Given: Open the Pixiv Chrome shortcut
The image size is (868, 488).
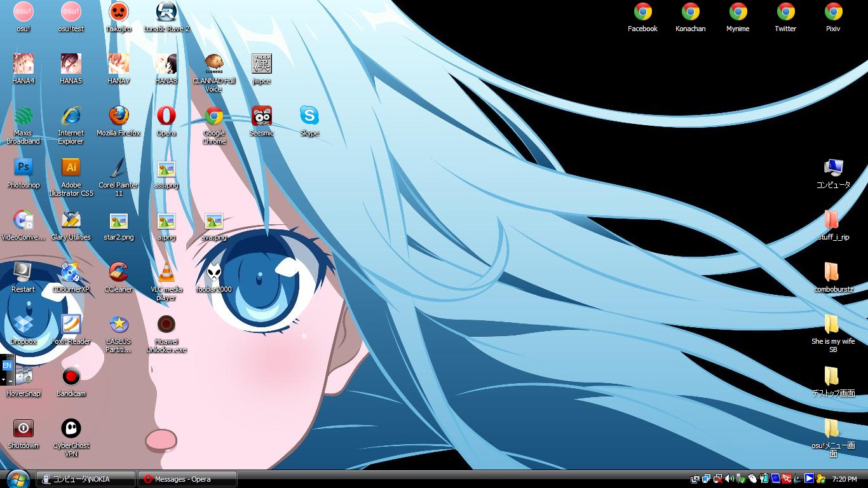Looking at the screenshot, I should 833,17.
